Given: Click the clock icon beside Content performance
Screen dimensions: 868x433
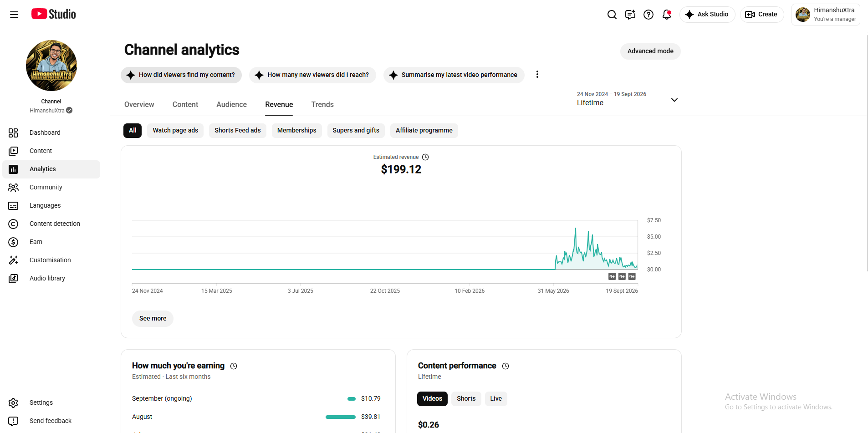Looking at the screenshot, I should click(505, 366).
